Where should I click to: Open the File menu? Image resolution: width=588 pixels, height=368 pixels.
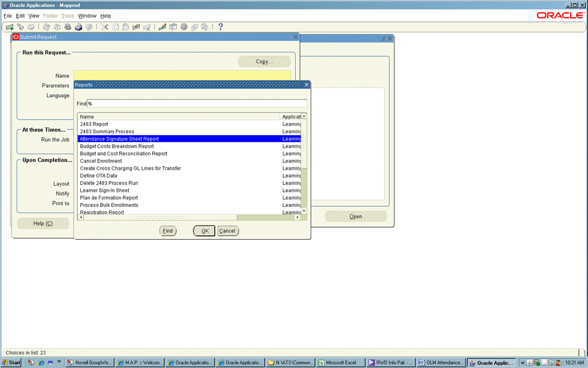tap(7, 16)
